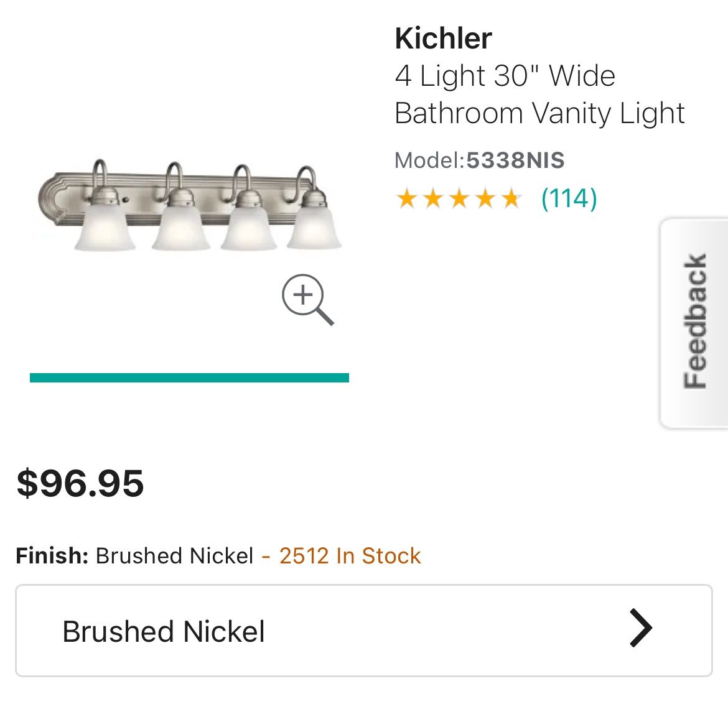The image size is (728, 722).
Task: Click the model number 5338NIS
Action: (515, 160)
